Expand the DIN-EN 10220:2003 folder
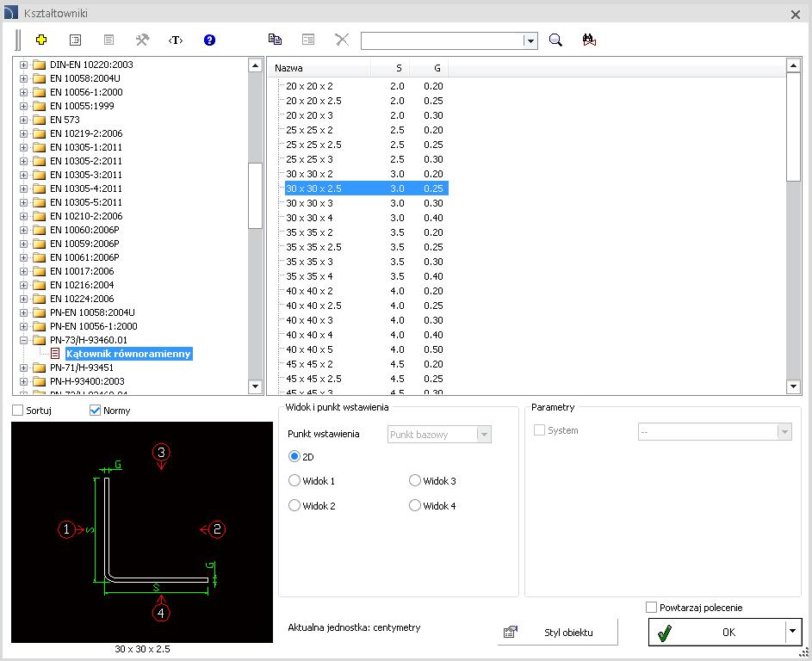Viewport: 812px width, 661px height. click(x=23, y=65)
